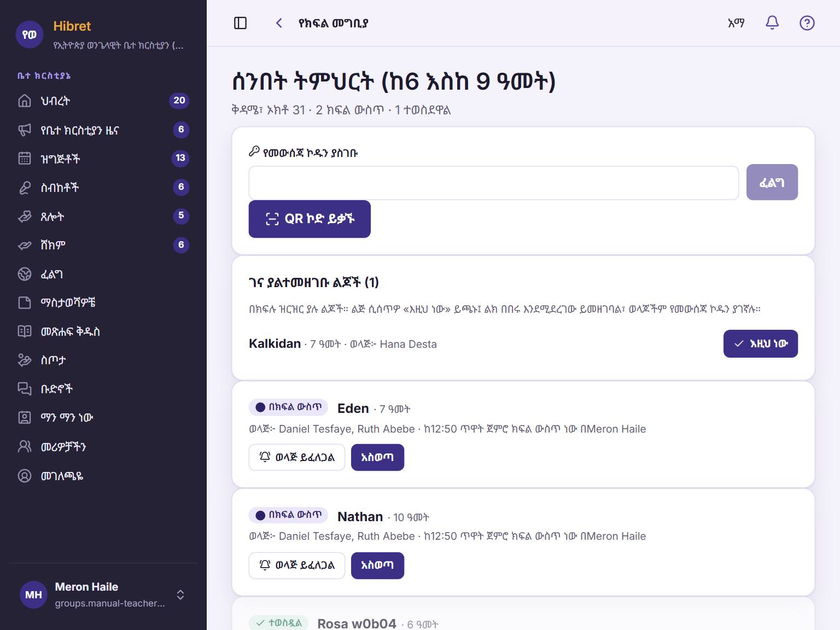Click the ዝግጅቶች badge showing 13
The image size is (840, 630).
180,159
